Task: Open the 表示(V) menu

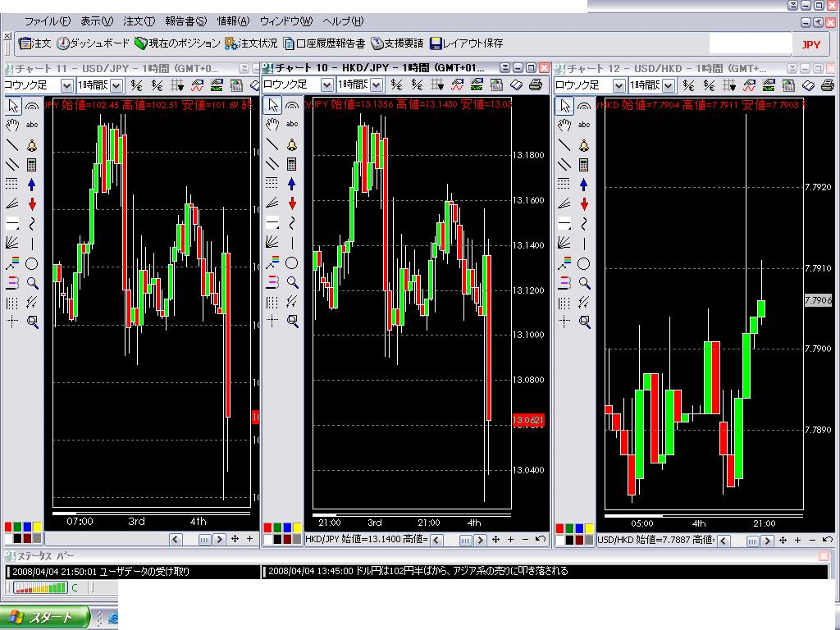Action: click(x=97, y=21)
